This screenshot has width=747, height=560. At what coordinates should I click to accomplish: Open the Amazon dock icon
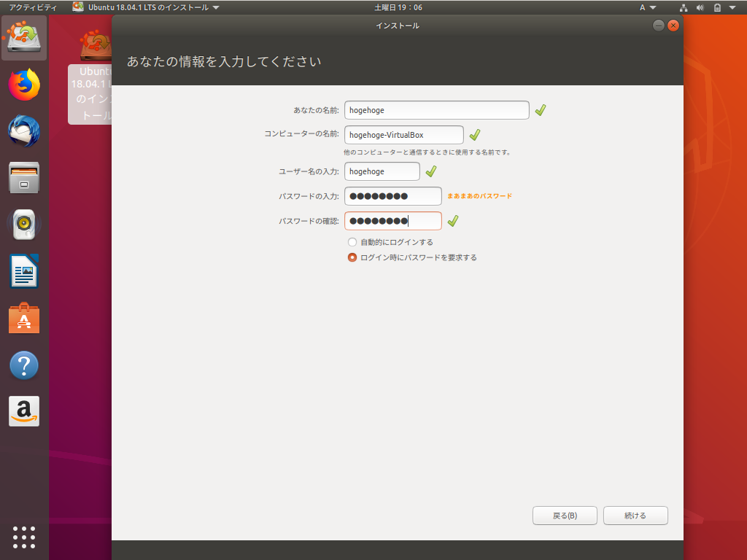[24, 411]
